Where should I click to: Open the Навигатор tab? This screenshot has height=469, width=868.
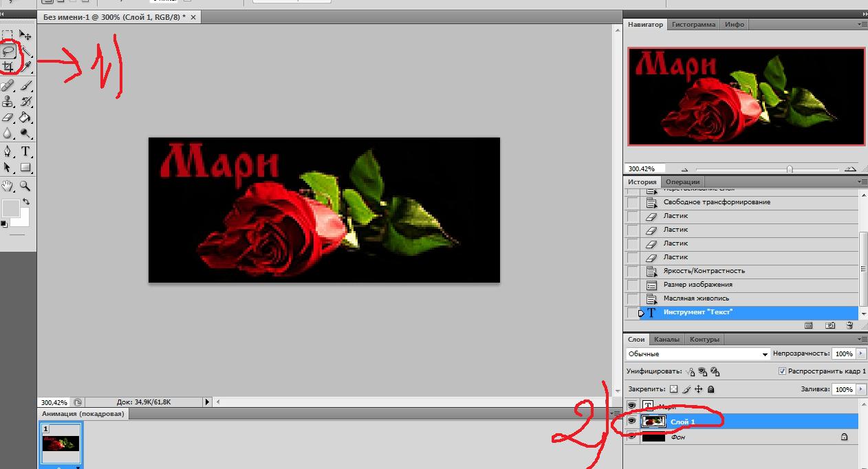(646, 25)
